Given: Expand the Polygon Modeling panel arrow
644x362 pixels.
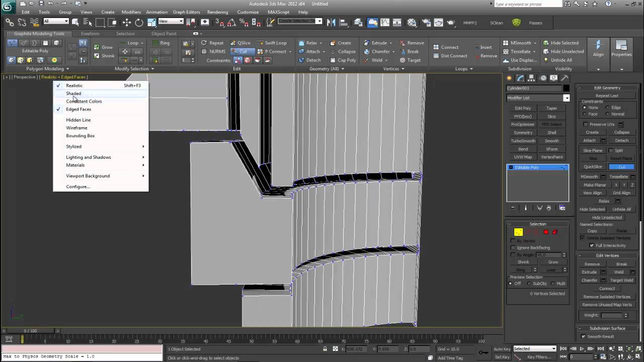Looking at the screenshot, I should coord(67,69).
